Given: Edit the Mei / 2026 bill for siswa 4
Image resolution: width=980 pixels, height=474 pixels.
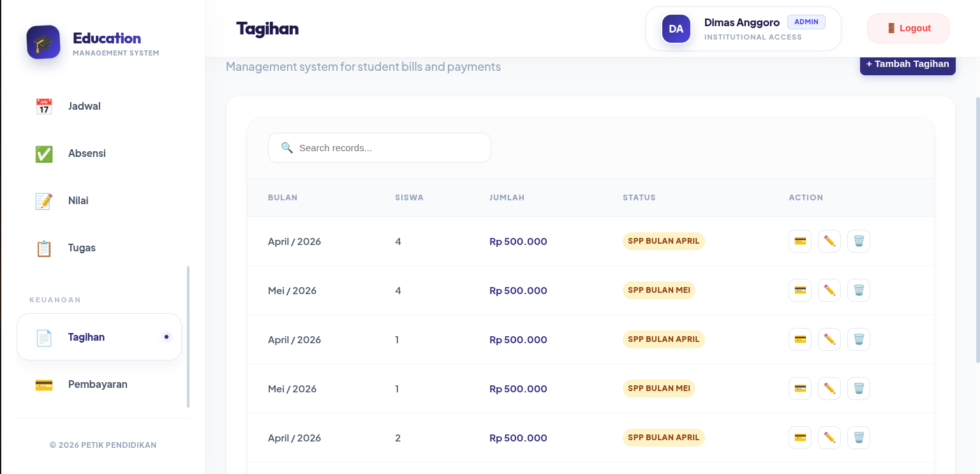Looking at the screenshot, I should click(829, 290).
